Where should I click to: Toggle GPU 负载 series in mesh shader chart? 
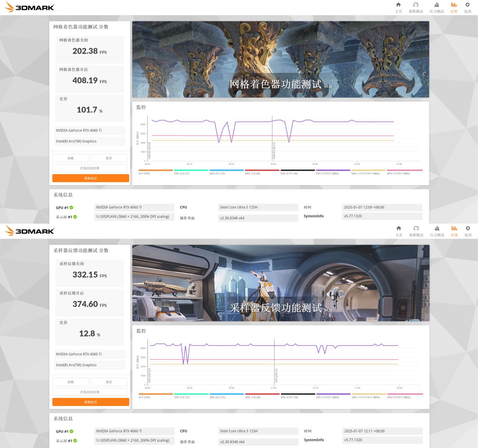[x=262, y=172]
